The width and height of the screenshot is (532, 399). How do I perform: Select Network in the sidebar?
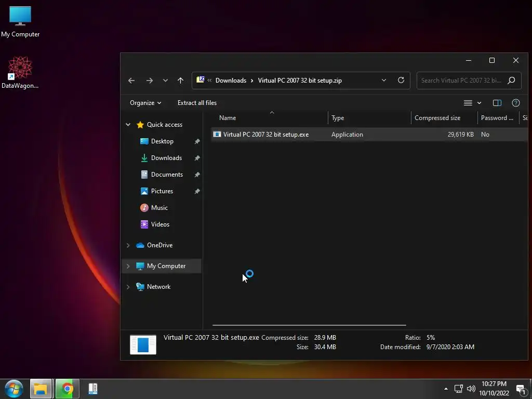[x=158, y=287]
